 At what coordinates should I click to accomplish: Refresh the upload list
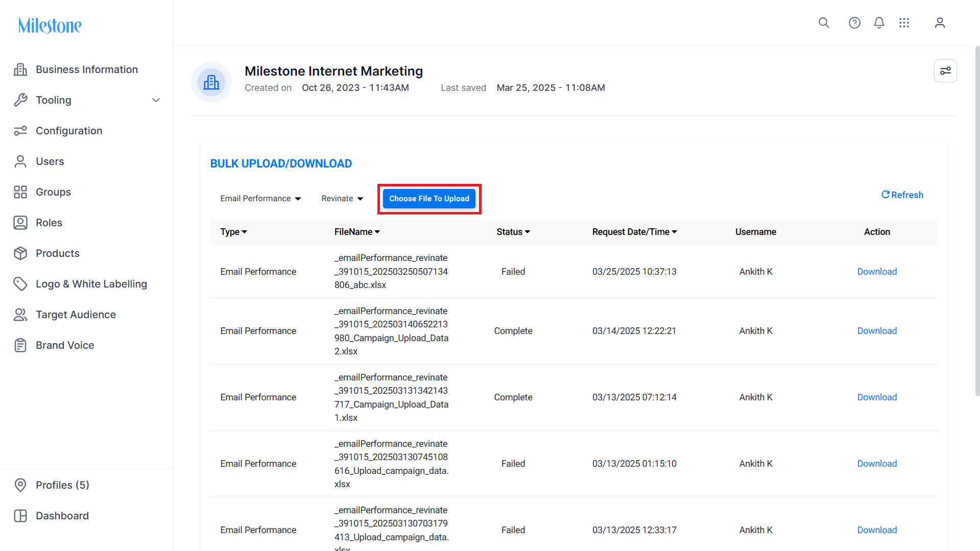[x=902, y=195]
